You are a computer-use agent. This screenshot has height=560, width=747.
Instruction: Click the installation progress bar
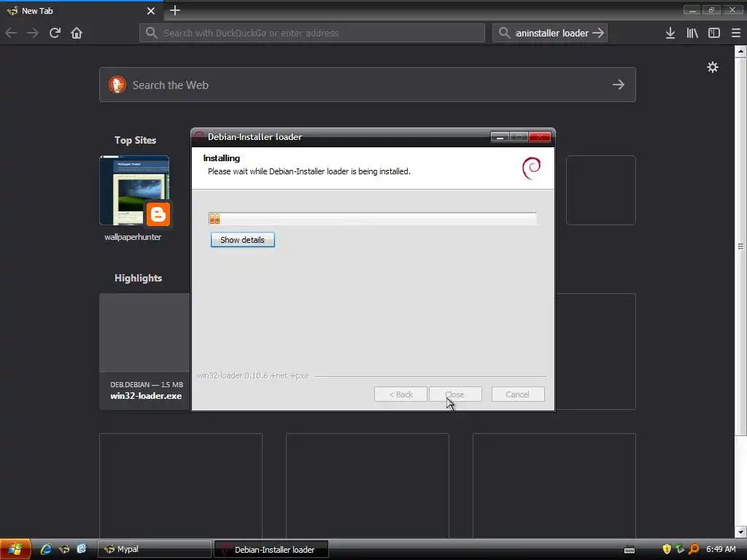tap(373, 219)
